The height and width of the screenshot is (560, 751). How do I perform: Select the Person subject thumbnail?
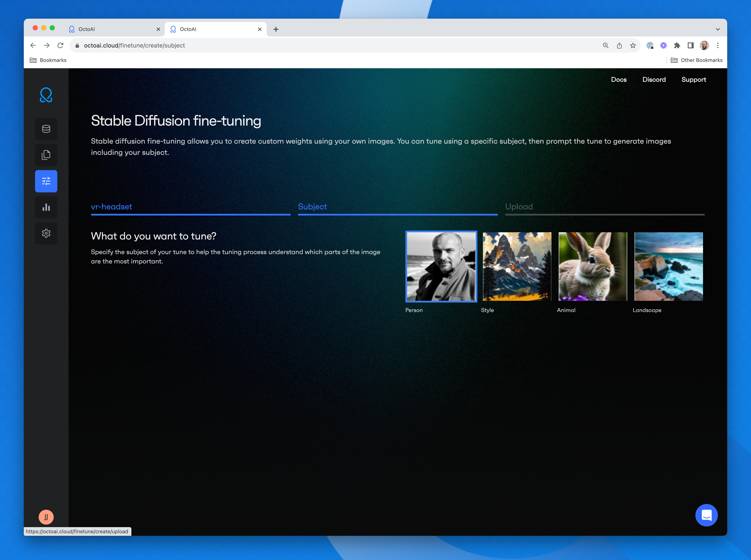coord(441,266)
